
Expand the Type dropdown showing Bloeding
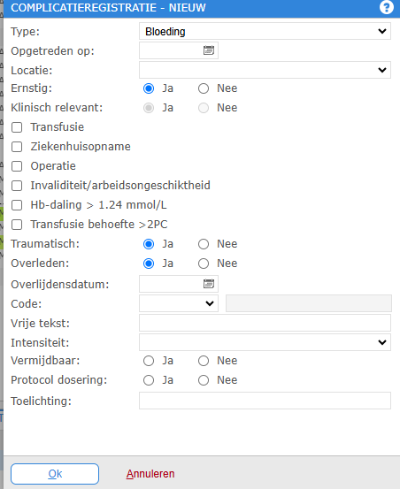[265, 31]
